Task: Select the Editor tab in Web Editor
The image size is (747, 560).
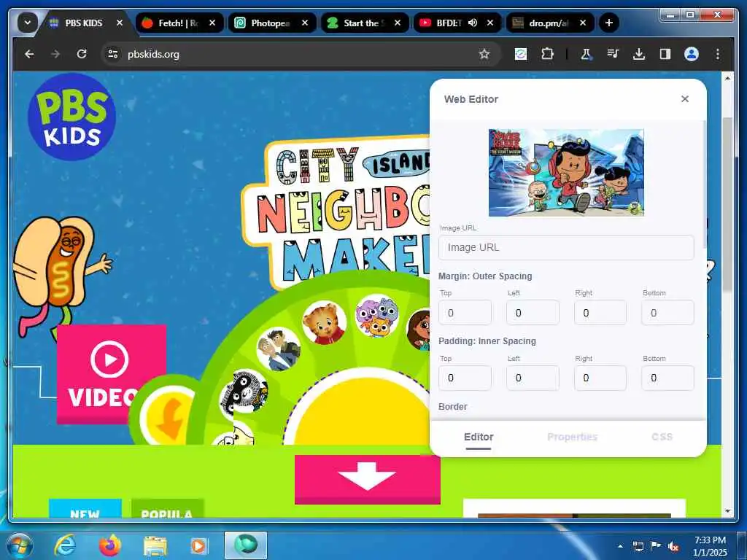Action: coord(479,437)
